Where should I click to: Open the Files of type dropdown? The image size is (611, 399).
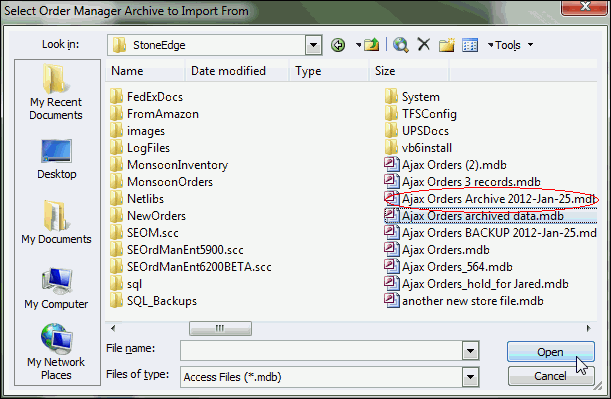(x=470, y=377)
